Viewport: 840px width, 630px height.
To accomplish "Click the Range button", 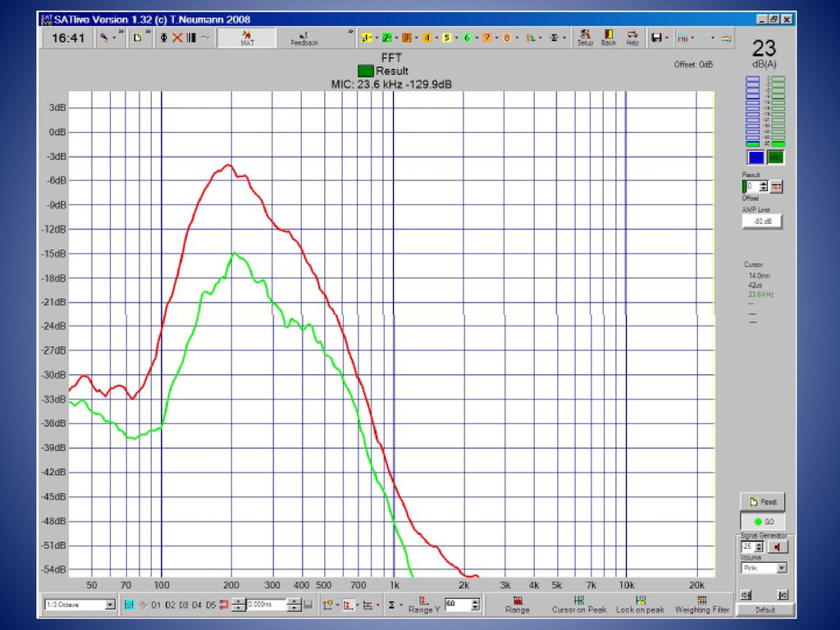I will (x=517, y=605).
